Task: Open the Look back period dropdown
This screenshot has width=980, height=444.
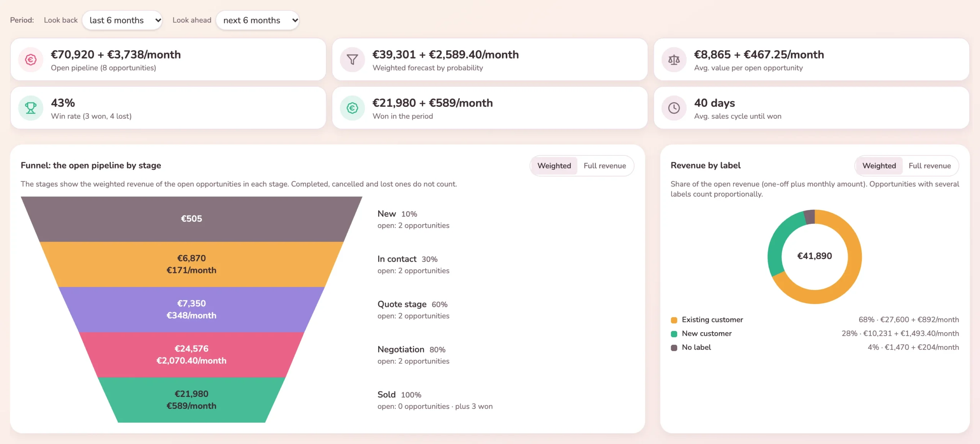Action: coord(122,20)
